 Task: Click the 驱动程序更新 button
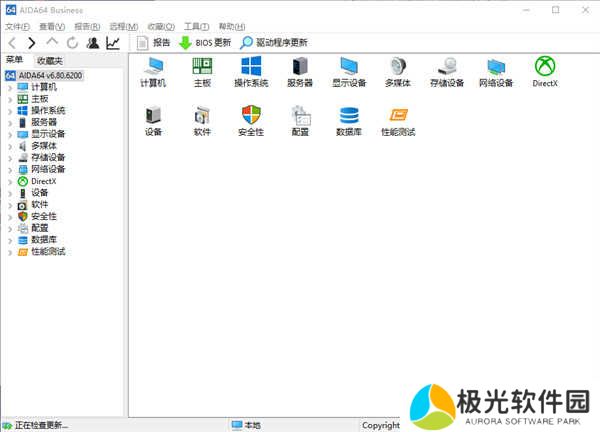click(x=273, y=43)
